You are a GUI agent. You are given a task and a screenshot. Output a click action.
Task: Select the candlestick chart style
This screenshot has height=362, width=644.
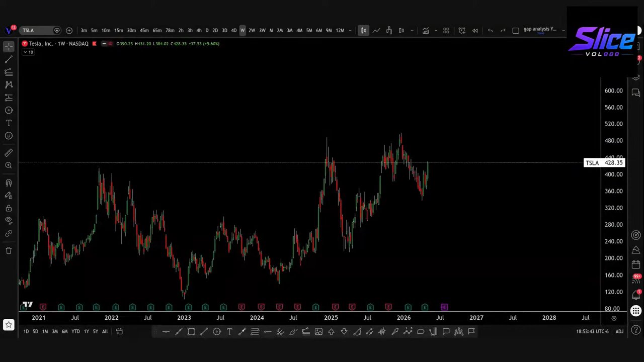click(363, 31)
